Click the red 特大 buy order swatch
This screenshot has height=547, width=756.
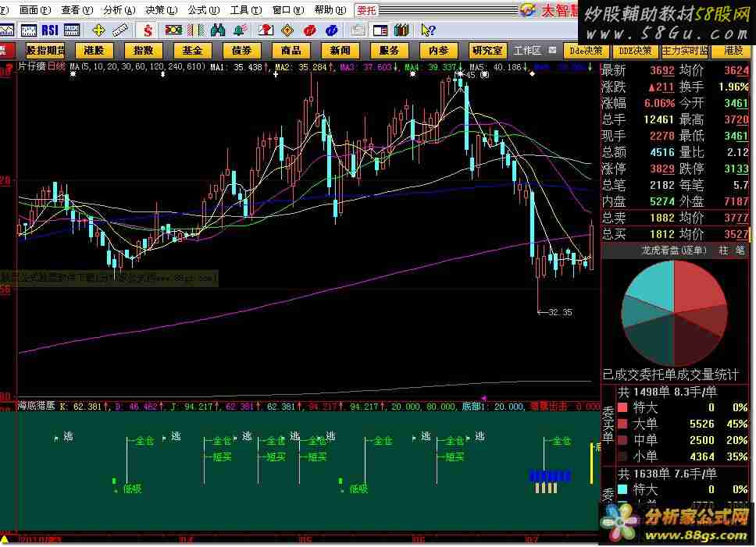(x=622, y=407)
